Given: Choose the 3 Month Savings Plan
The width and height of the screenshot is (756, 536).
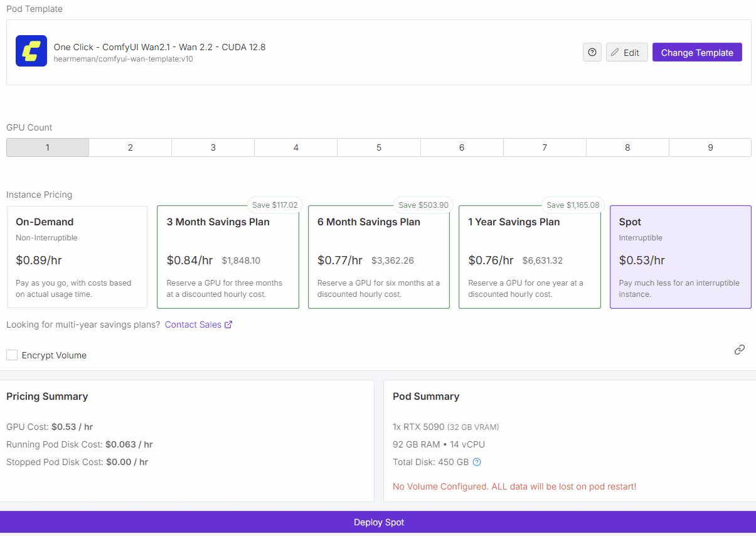Looking at the screenshot, I should pyautogui.click(x=228, y=257).
